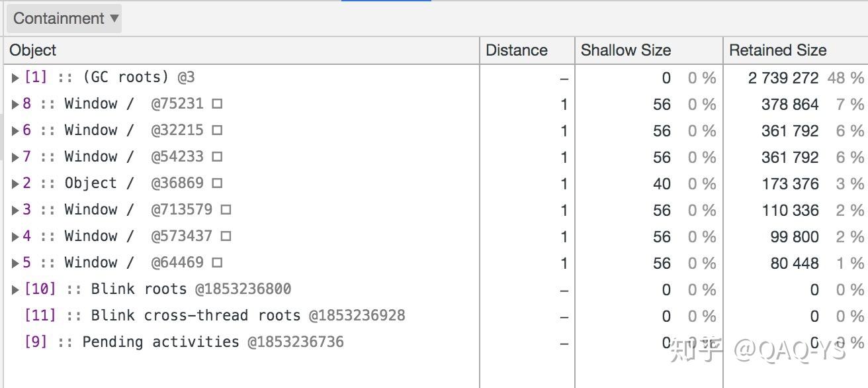Screen dimensions: 868x388
Task: Sort by the Retained Size column
Action: click(x=795, y=50)
